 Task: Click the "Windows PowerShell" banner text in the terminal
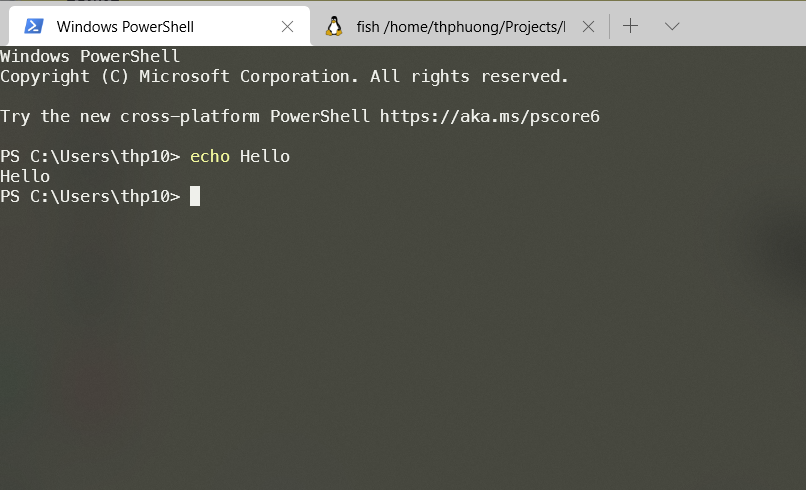coord(90,56)
